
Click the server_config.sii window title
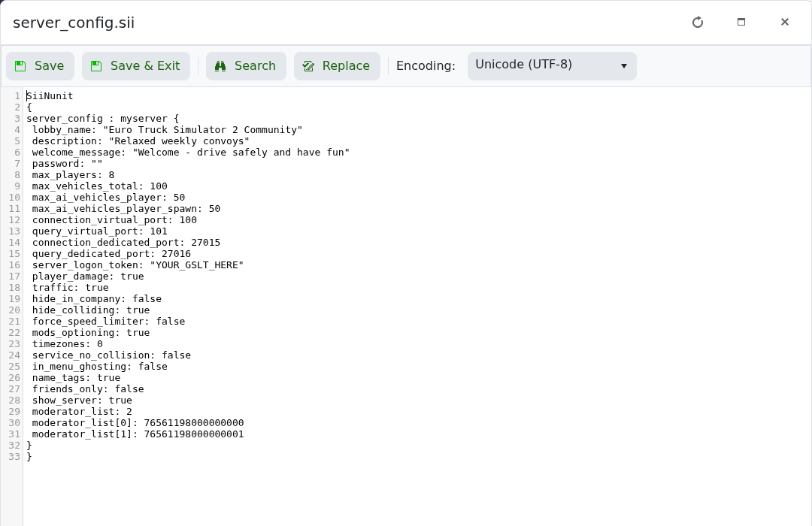coord(74,23)
